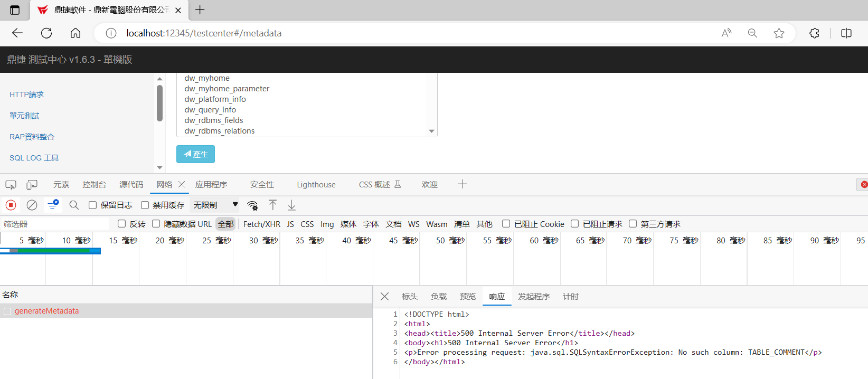Viewport: 868px width, 379px height.
Task: Open the SQL LOG 工具 link
Action: tap(34, 158)
